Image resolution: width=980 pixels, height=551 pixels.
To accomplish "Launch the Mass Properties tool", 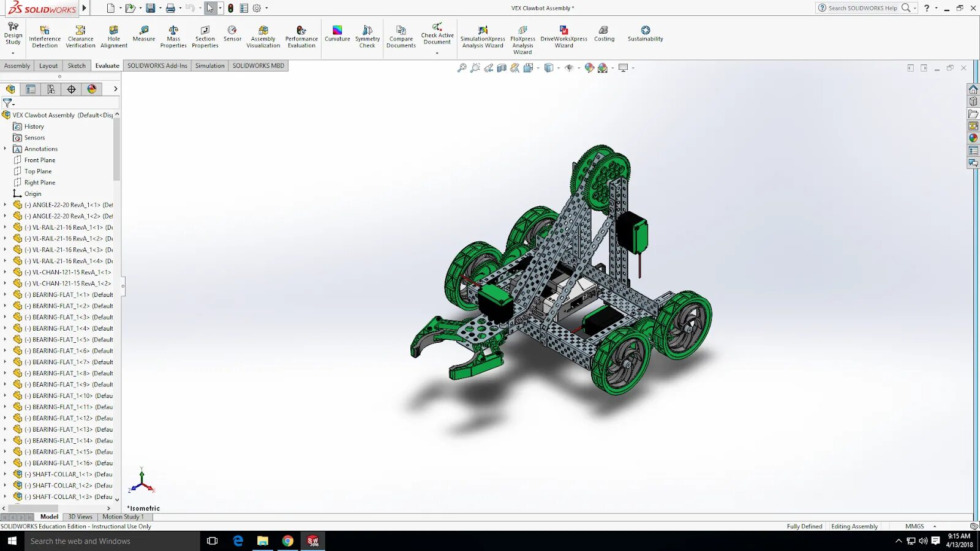I will [x=173, y=37].
